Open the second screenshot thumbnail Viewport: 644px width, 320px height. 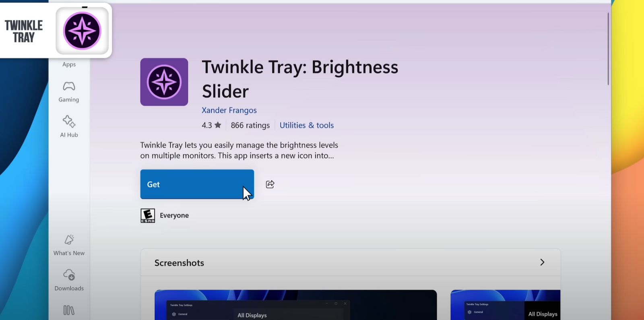[x=505, y=305]
